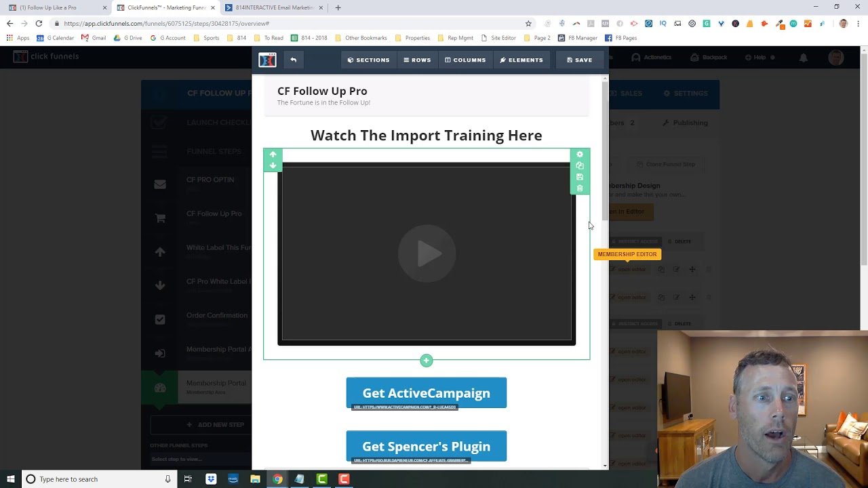Open the Elements menu
The height and width of the screenshot is (488, 868).
pos(521,60)
